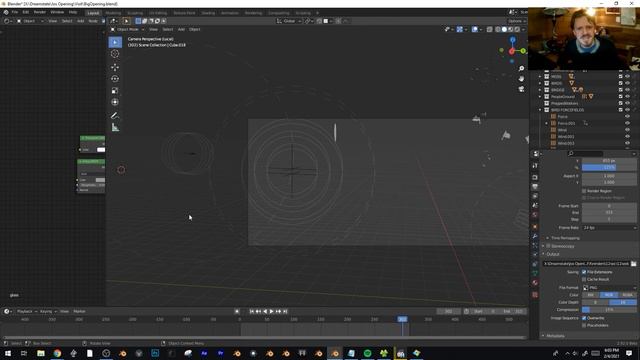
Task: Open the Render menu
Action: pyautogui.click(x=40, y=12)
